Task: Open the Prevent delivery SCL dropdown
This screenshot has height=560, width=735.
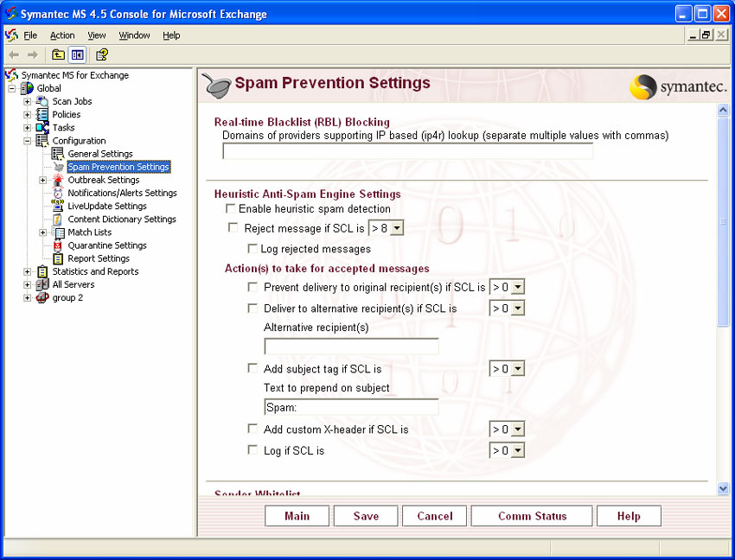Action: (x=517, y=287)
